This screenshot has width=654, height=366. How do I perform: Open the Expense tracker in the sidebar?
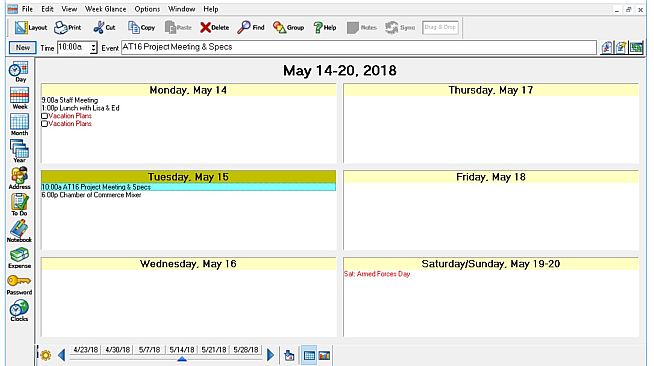point(19,258)
